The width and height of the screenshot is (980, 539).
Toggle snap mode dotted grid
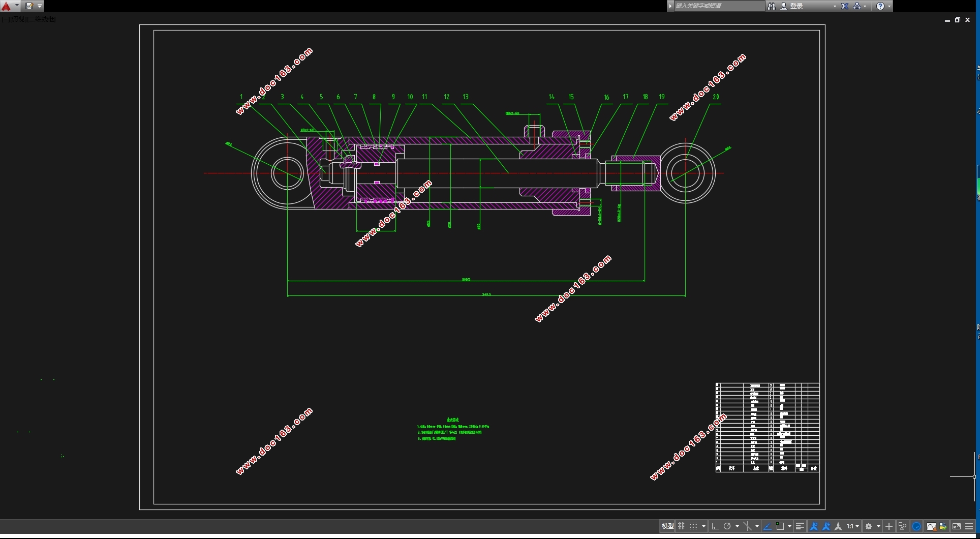coord(693,526)
